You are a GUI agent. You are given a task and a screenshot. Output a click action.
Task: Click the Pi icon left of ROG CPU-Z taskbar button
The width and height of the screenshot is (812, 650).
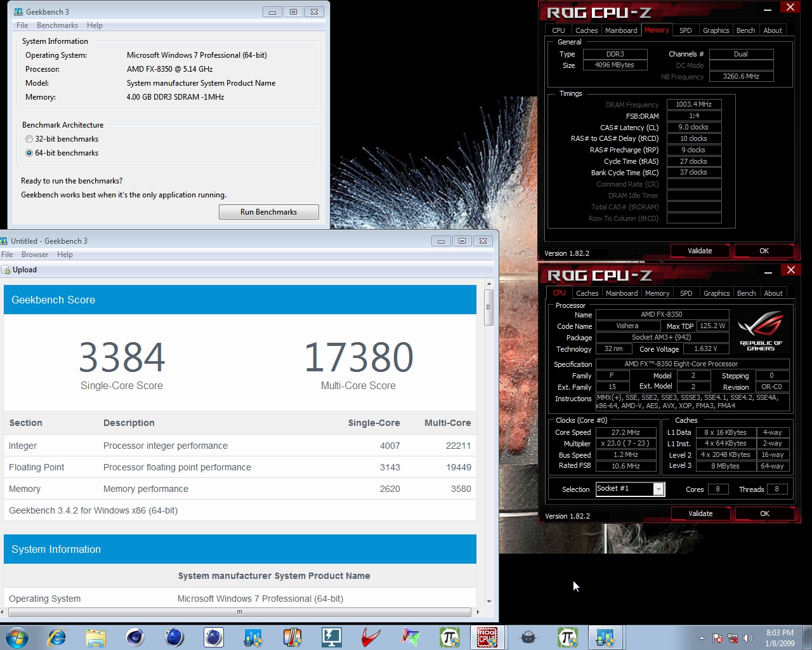point(450,637)
